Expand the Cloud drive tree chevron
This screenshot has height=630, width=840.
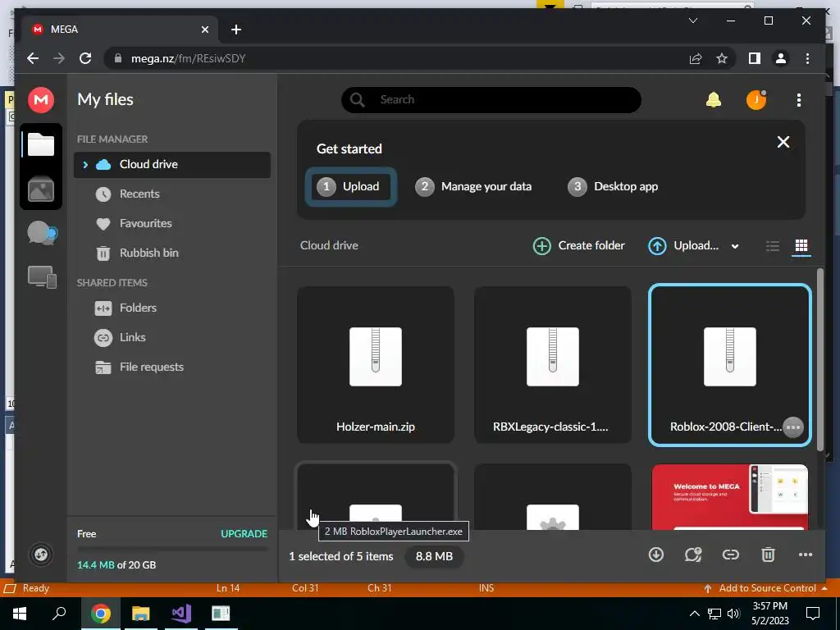tap(85, 164)
